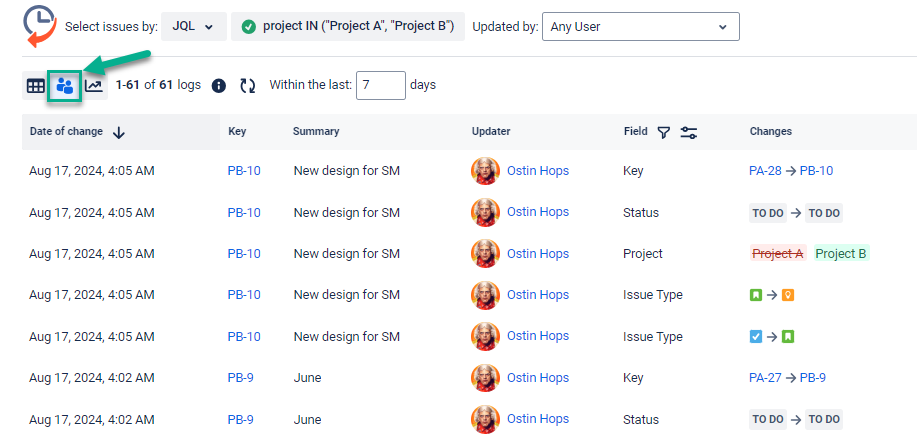Screen dimensions: 917x435
Task: Click the PA-27 link in Changes
Action: point(765,377)
